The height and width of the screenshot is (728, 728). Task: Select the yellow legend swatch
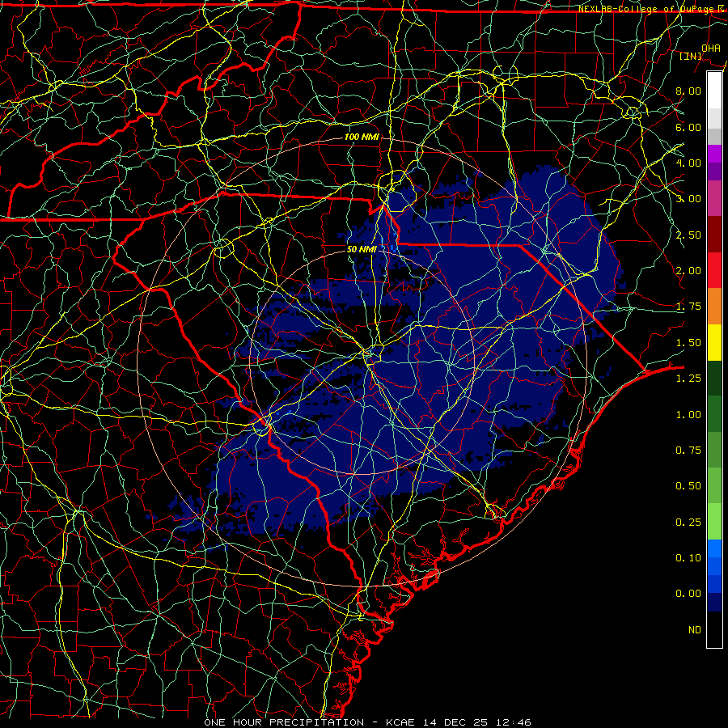(714, 342)
